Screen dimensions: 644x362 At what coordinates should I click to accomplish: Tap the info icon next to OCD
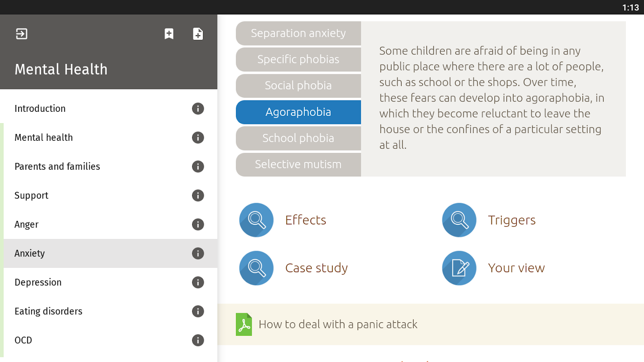198,340
